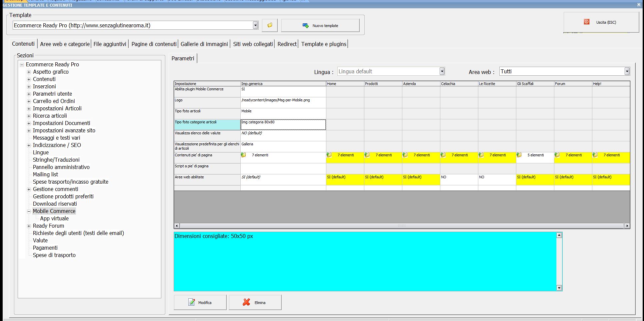Select the Pagamenti tree item
This screenshot has width=644, height=321.
[x=45, y=248]
